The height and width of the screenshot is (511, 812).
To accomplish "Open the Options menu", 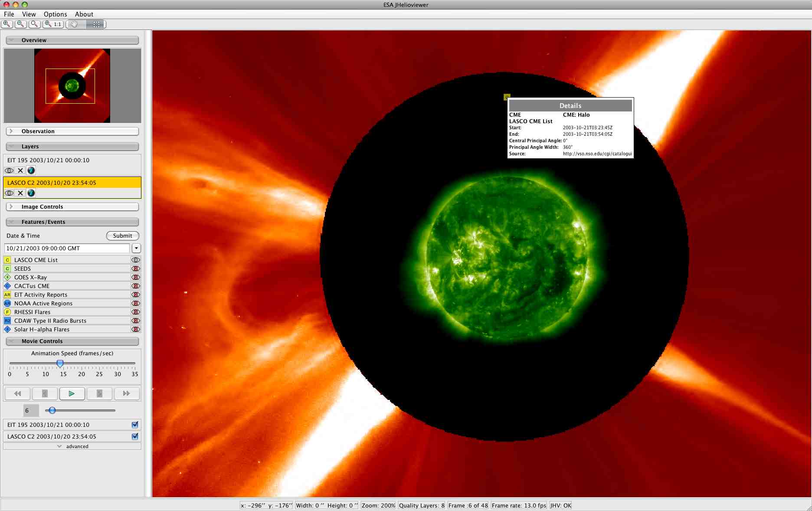I will (55, 14).
